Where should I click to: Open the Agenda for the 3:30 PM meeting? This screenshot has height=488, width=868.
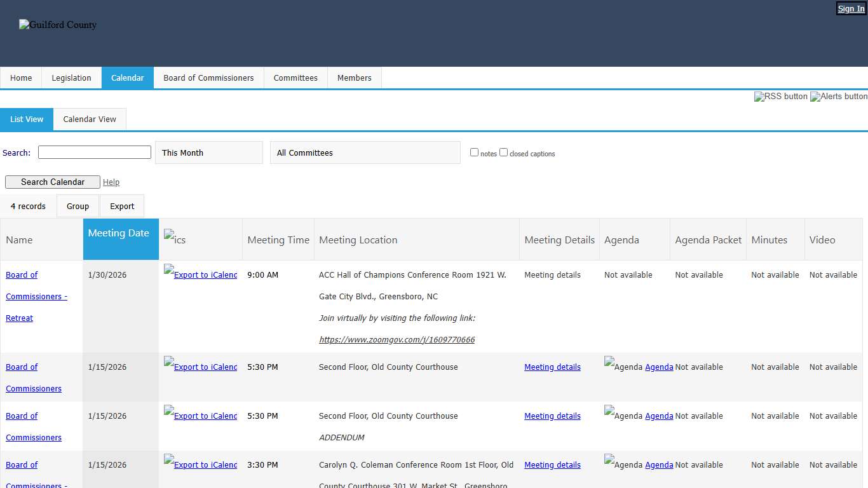[x=658, y=465]
